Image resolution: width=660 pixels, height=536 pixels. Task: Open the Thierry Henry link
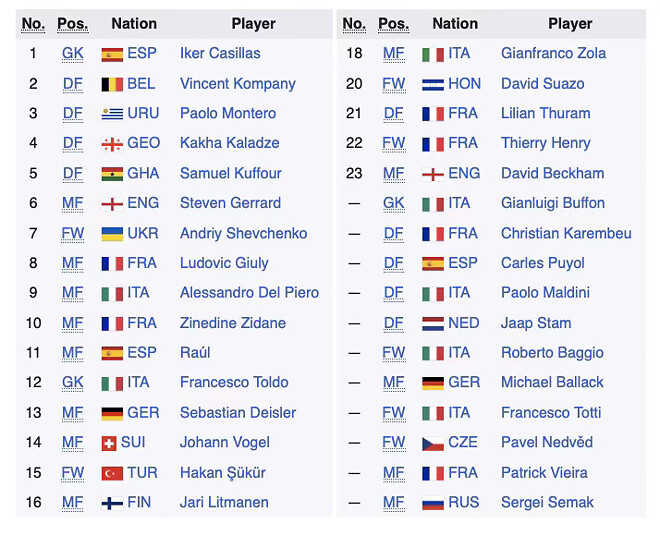[x=546, y=143]
